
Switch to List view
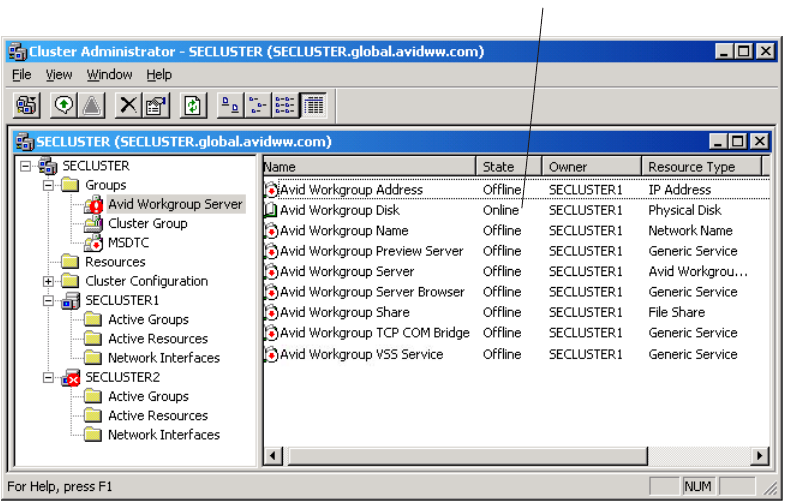click(285, 106)
